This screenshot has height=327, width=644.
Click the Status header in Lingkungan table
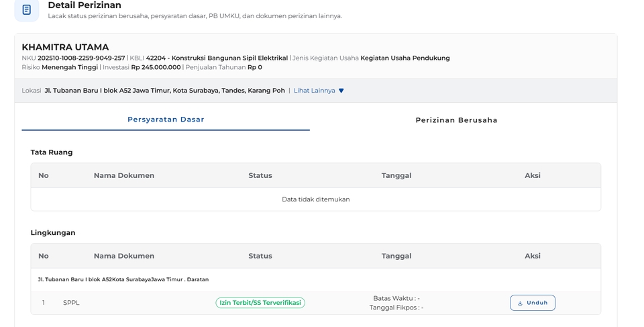coord(260,256)
